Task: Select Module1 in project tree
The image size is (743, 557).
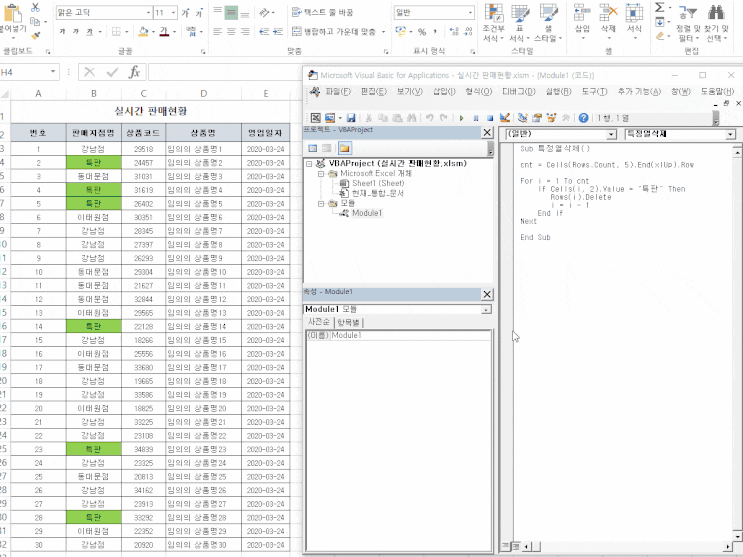Action: [367, 213]
